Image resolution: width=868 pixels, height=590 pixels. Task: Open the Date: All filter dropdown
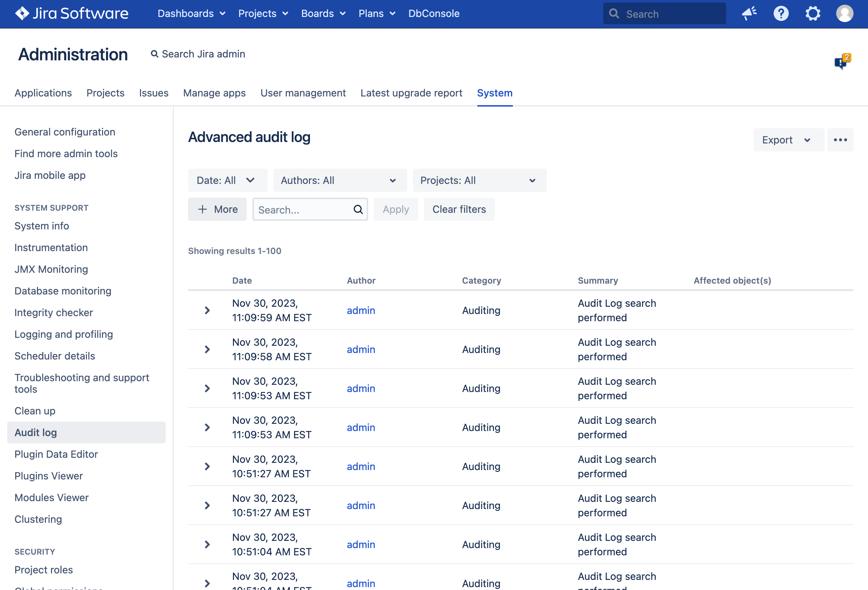click(x=227, y=180)
